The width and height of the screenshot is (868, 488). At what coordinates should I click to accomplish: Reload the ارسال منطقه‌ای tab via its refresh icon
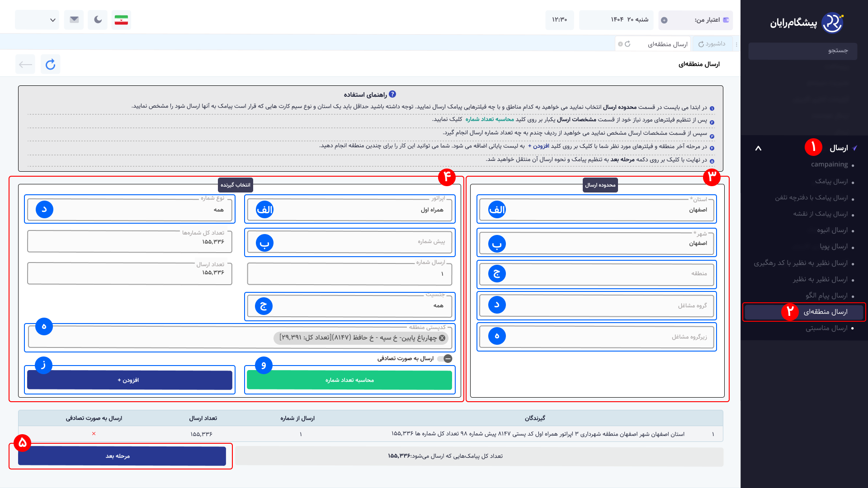click(x=627, y=44)
